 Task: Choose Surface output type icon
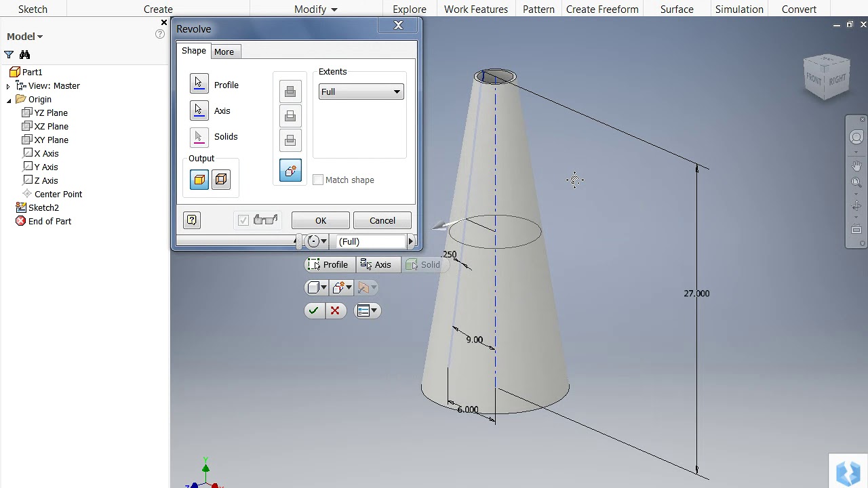point(221,180)
